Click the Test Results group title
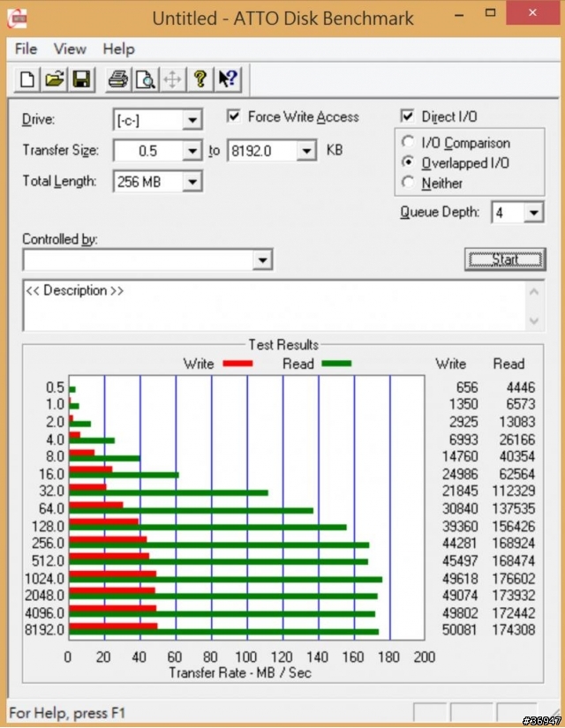The width and height of the screenshot is (565, 728). point(283,344)
